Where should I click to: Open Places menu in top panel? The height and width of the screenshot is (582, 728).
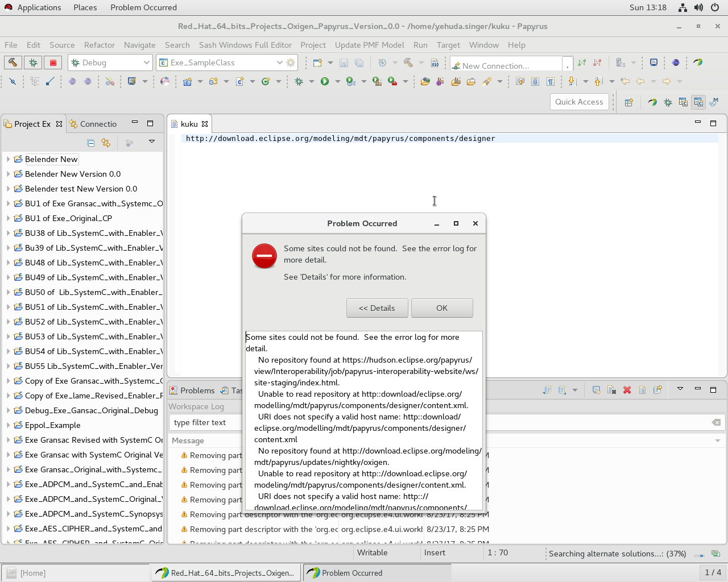[x=85, y=7]
